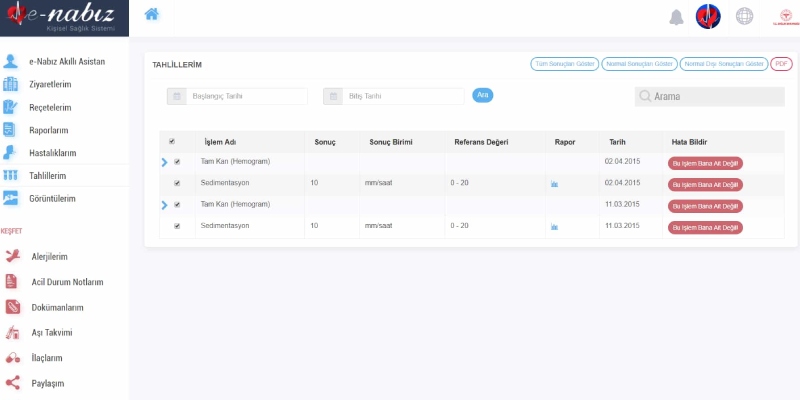Open notifications bell icon
This screenshot has height=400, width=800.
point(677,17)
